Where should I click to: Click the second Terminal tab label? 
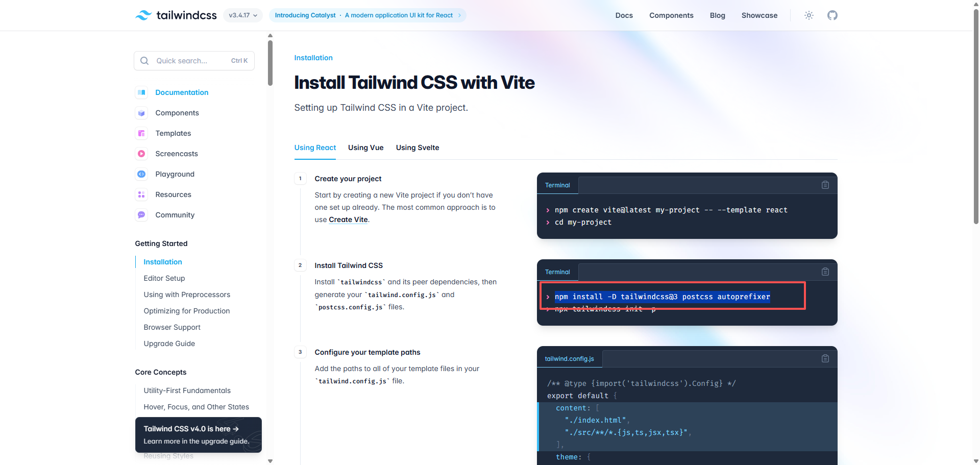557,272
